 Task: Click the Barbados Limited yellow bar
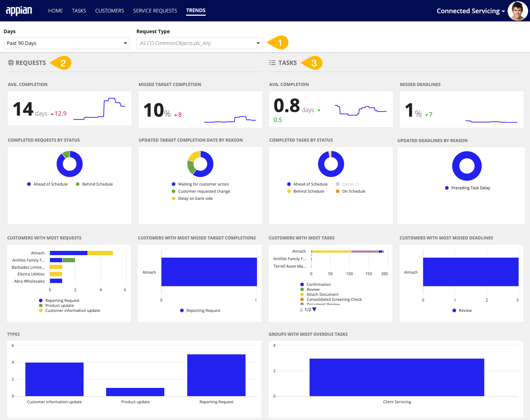click(56, 267)
